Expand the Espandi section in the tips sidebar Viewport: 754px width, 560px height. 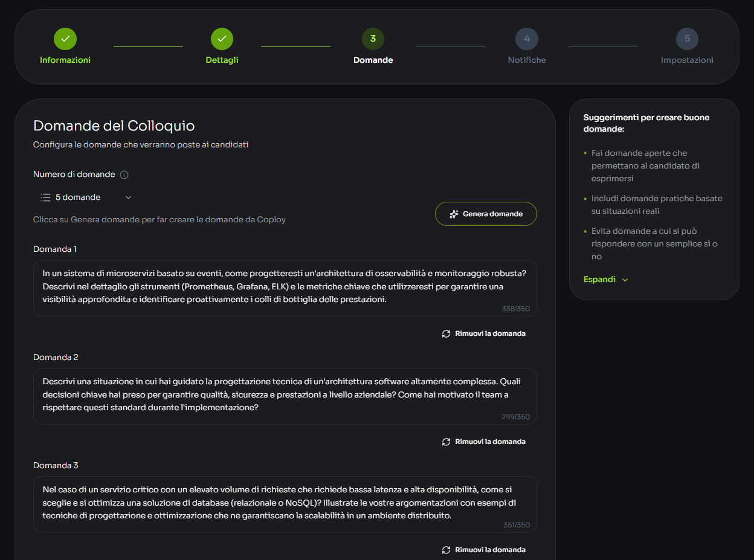point(605,279)
